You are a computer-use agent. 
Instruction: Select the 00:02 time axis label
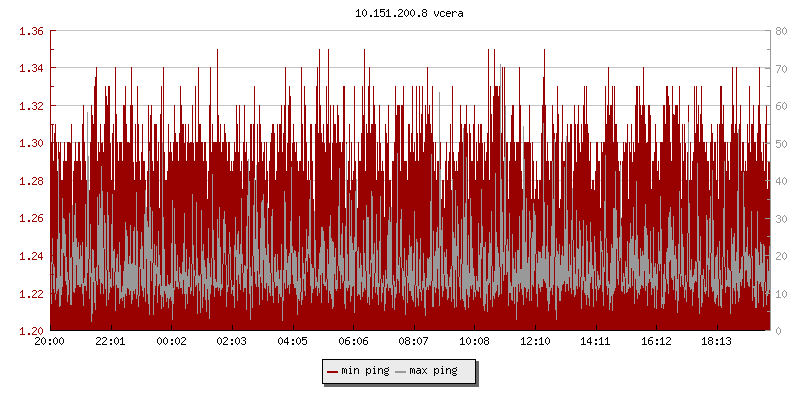[171, 341]
